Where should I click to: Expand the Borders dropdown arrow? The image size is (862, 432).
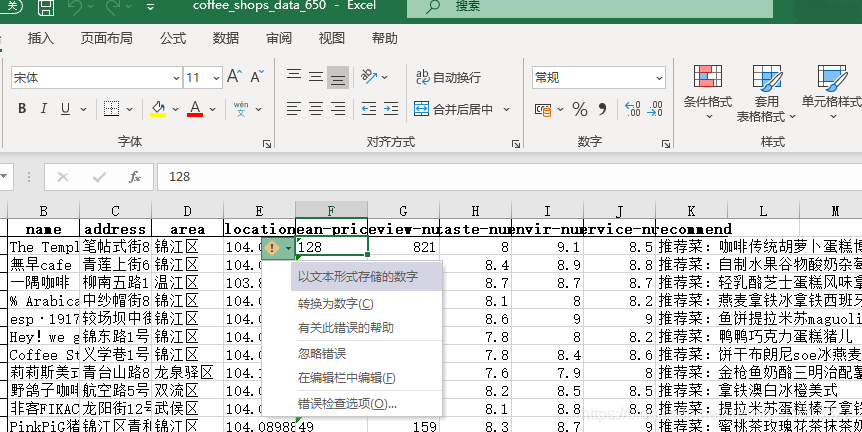pos(130,109)
